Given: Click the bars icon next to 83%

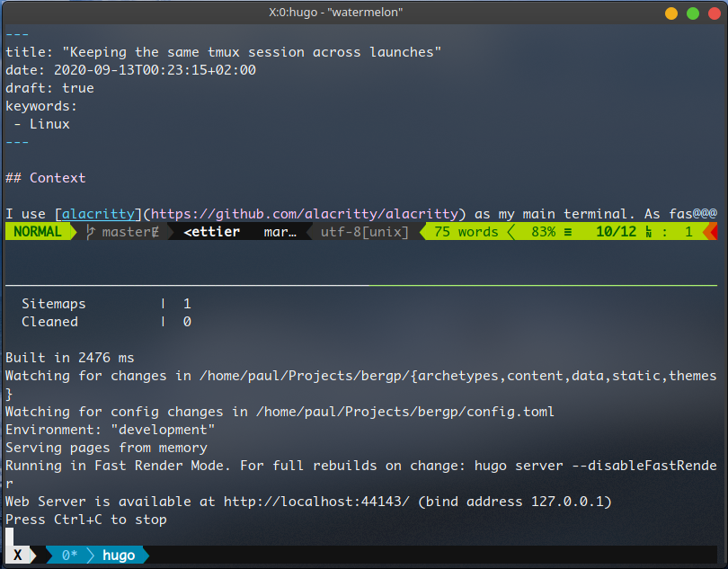Looking at the screenshot, I should [567, 231].
